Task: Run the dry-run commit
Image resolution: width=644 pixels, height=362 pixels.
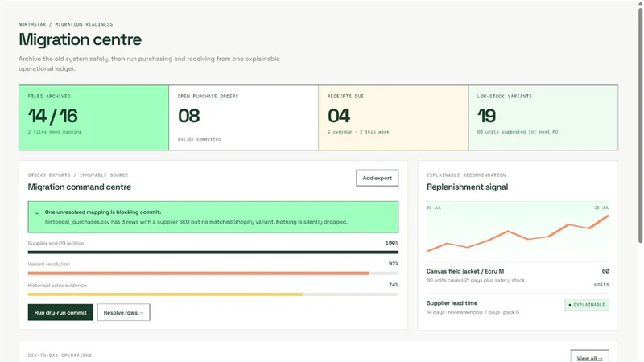Action: coord(60,312)
